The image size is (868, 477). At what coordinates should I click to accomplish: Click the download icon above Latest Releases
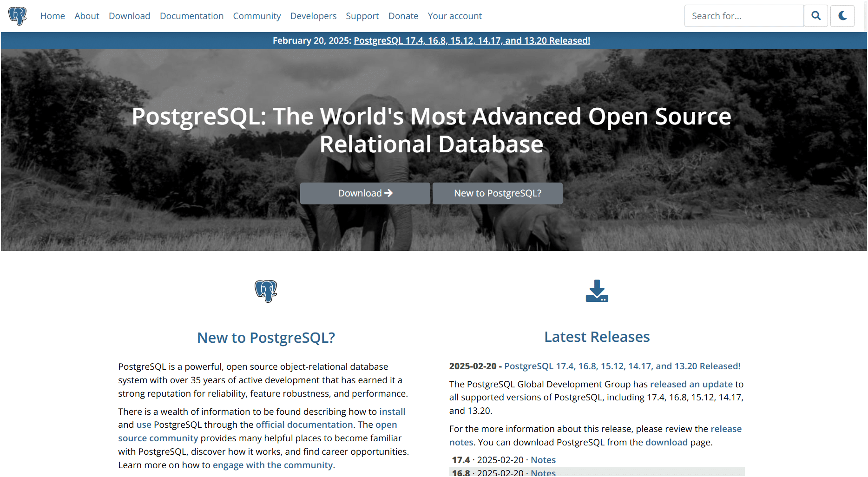tap(597, 291)
